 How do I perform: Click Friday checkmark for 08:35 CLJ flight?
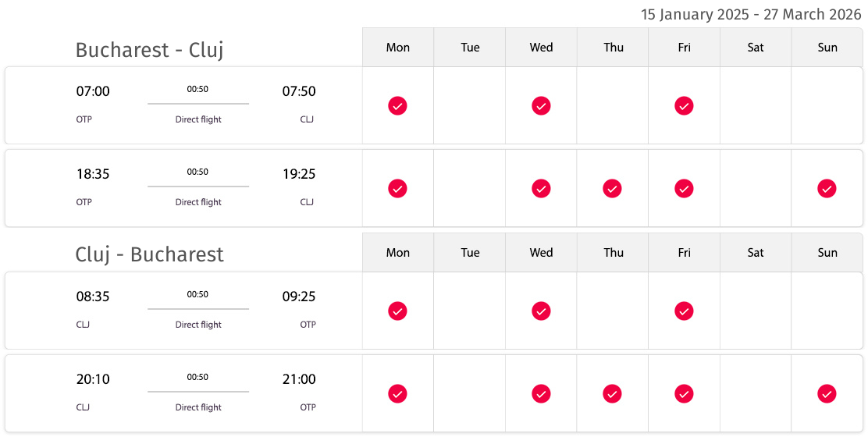click(684, 311)
